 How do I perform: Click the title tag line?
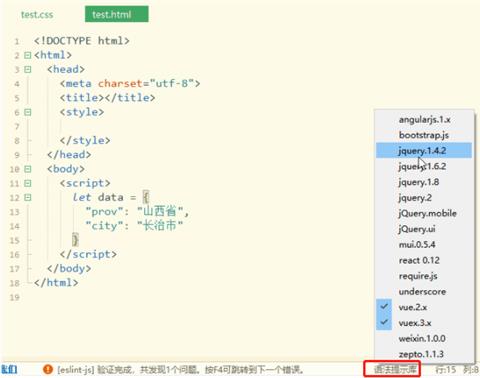pos(107,98)
